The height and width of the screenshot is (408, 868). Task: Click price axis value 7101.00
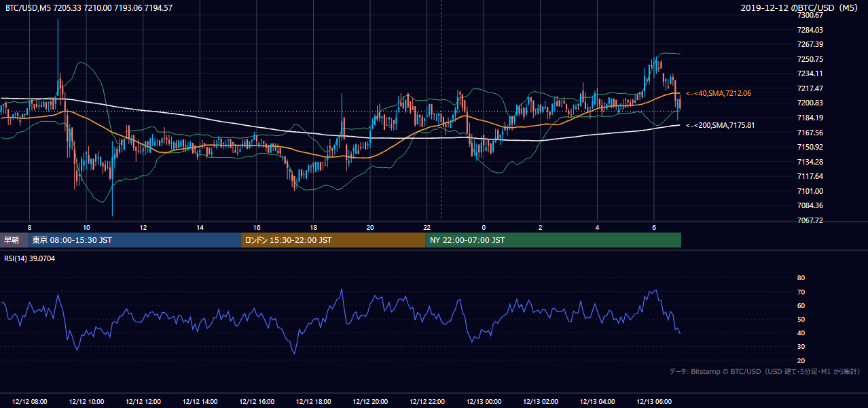tap(810, 191)
